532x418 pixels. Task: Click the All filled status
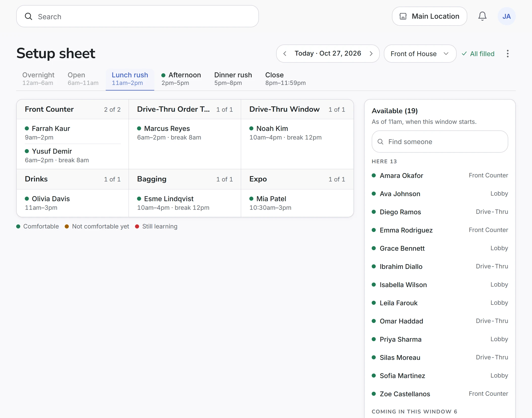pos(478,54)
